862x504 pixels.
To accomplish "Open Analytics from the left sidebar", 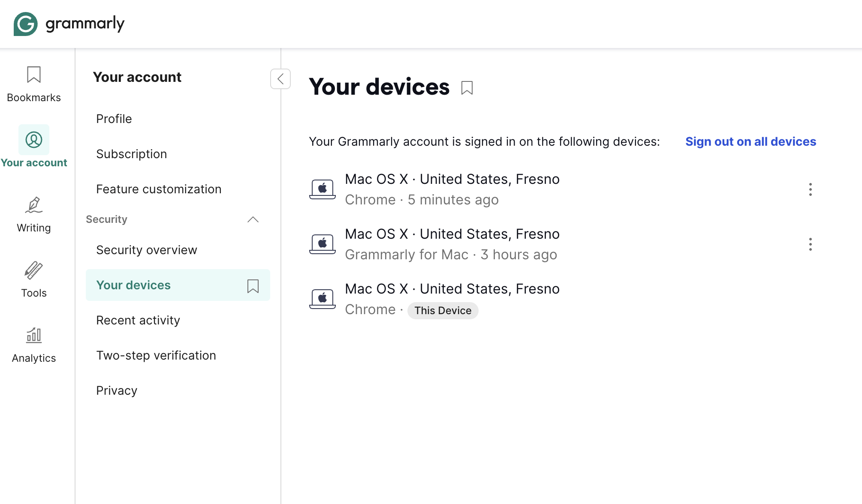I will coord(34,343).
